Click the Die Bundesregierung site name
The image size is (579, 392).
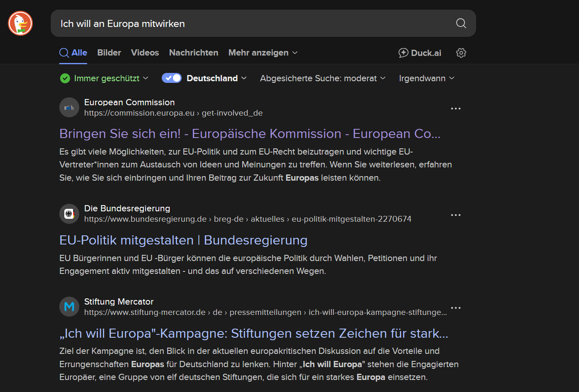tap(127, 208)
